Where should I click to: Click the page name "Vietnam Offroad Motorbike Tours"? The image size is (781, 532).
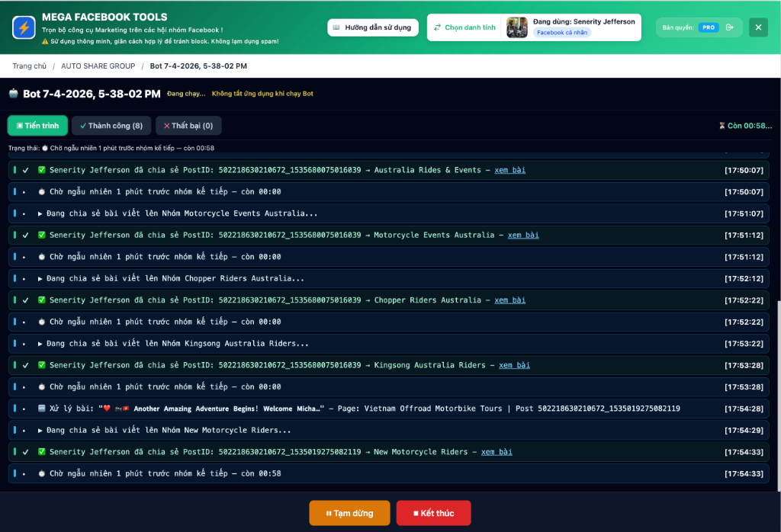(433, 409)
